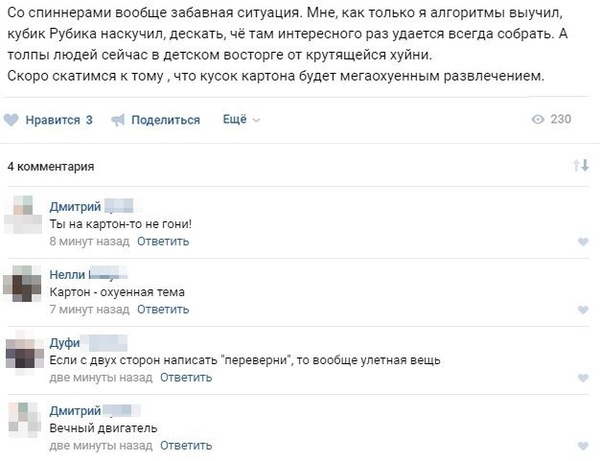The image size is (600, 461).
Task: Reply to 'Вечный двигатель' comment via Ответить
Action: (186, 445)
